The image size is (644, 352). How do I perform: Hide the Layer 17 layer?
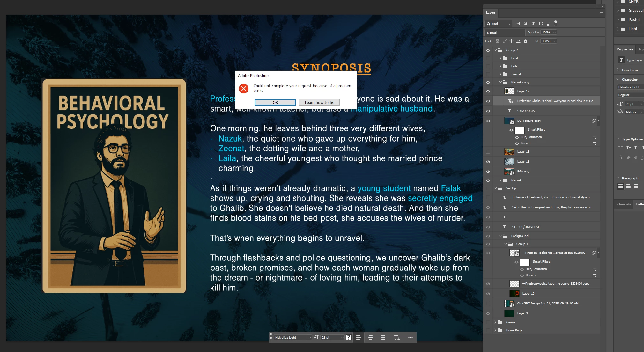coord(488,91)
